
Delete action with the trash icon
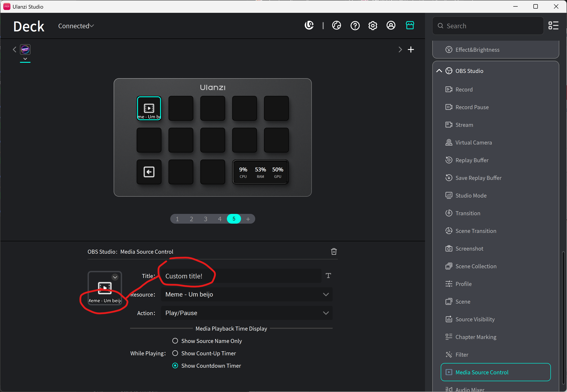(333, 251)
